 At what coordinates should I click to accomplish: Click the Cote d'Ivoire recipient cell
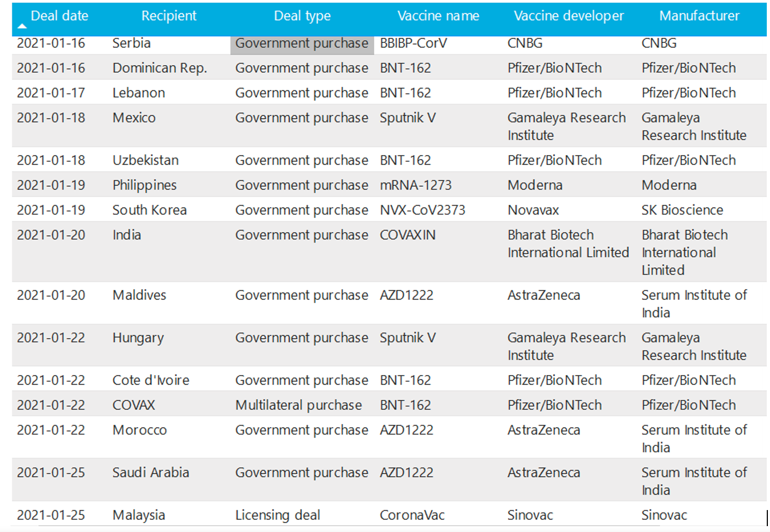(x=150, y=381)
